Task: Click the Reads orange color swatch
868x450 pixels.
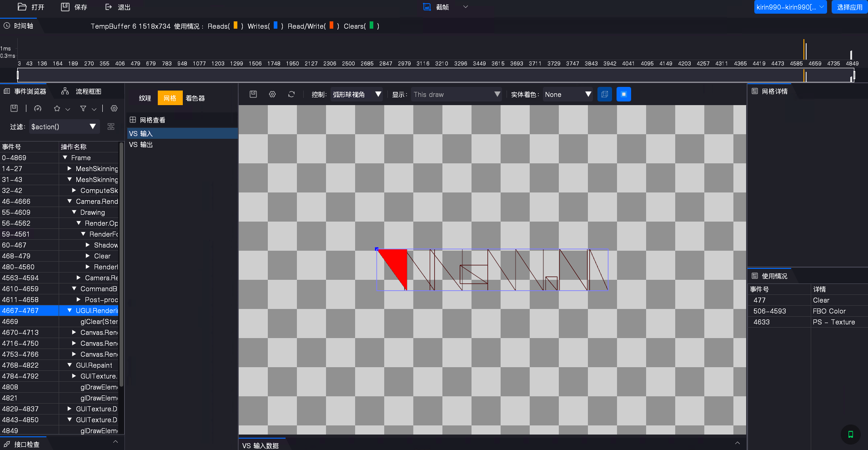Action: [236, 25]
